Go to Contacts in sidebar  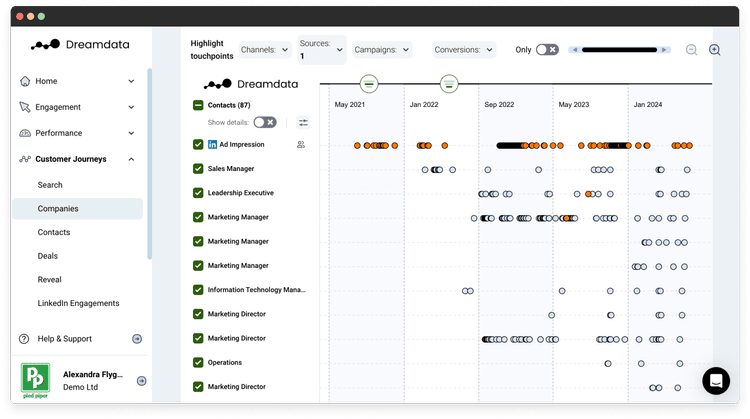click(54, 232)
